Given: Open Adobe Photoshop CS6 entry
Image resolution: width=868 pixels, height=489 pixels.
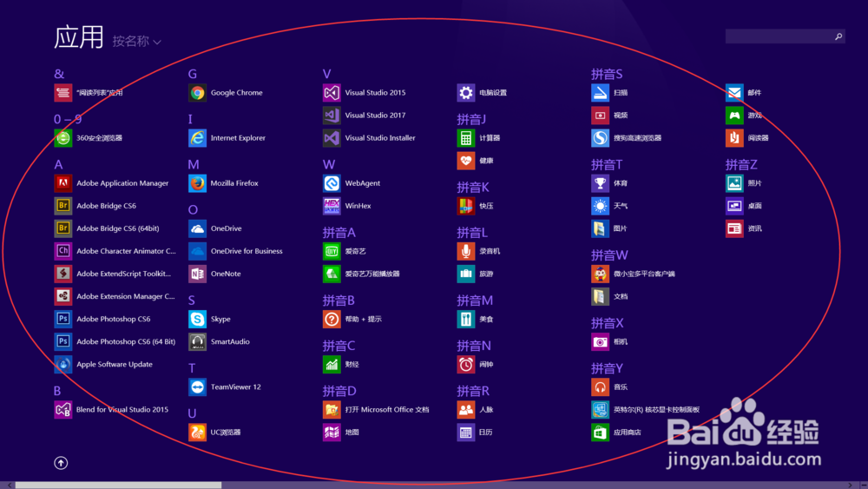Looking at the screenshot, I should [x=103, y=319].
